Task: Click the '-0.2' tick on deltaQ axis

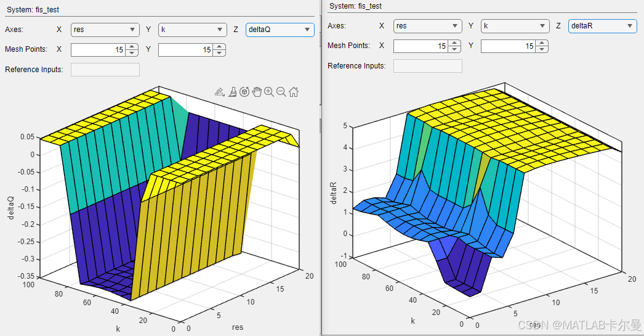Action: click(x=28, y=224)
